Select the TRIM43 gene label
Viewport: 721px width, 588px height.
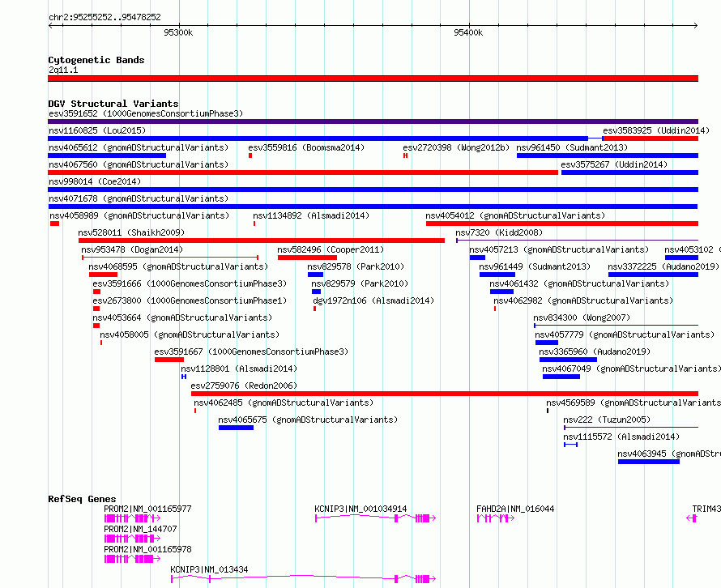pyautogui.click(x=706, y=509)
